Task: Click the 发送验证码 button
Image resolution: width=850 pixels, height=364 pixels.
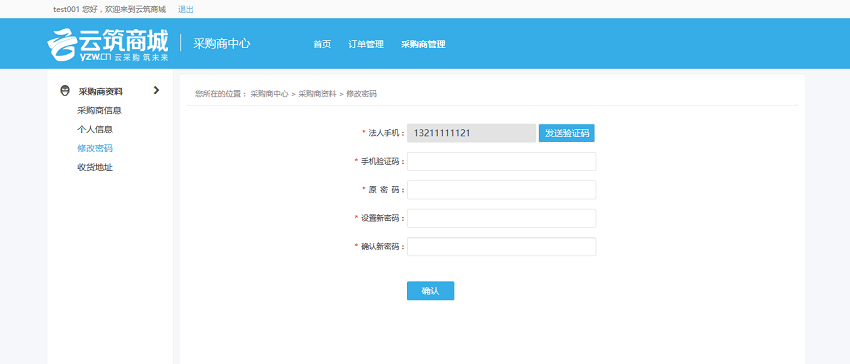Action: (x=566, y=133)
